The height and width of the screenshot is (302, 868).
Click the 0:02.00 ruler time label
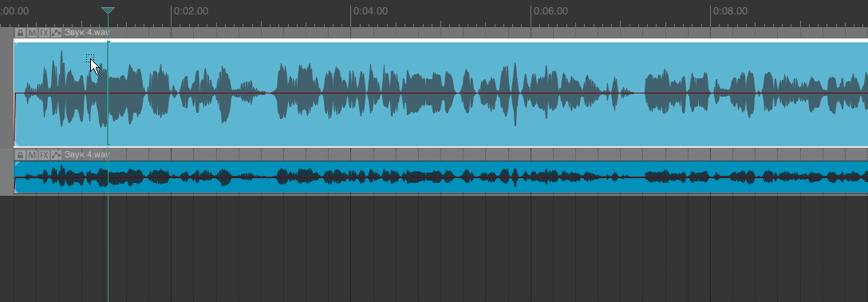(x=191, y=11)
